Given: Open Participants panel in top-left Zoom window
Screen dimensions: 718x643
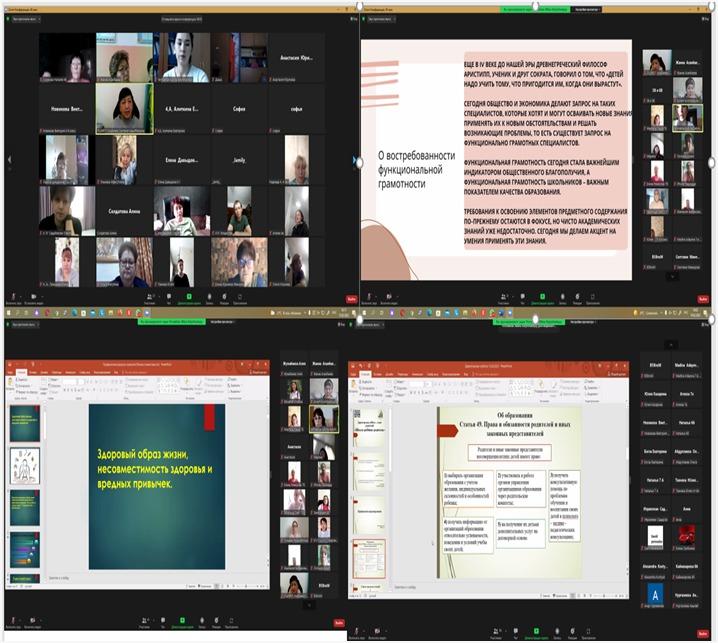Looking at the screenshot, I should pyautogui.click(x=149, y=297).
